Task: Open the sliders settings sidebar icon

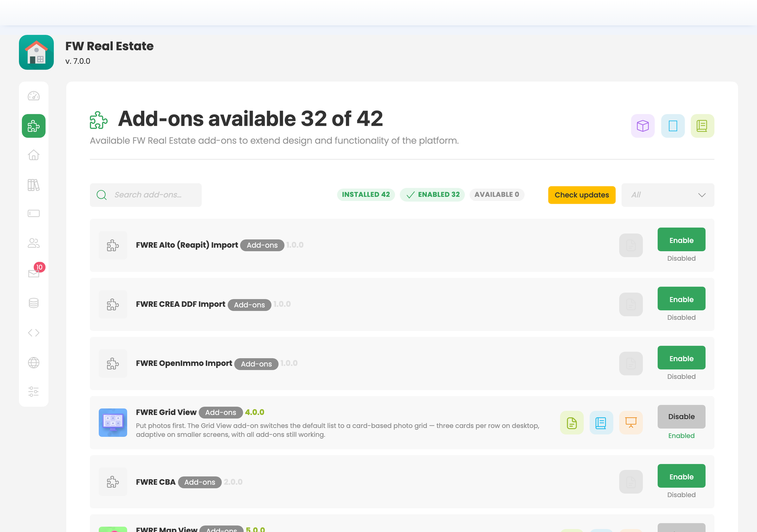Action: pyautogui.click(x=34, y=392)
